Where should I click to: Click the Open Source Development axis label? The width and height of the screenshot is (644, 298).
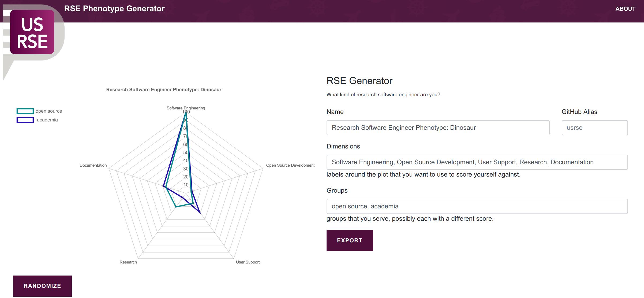290,165
